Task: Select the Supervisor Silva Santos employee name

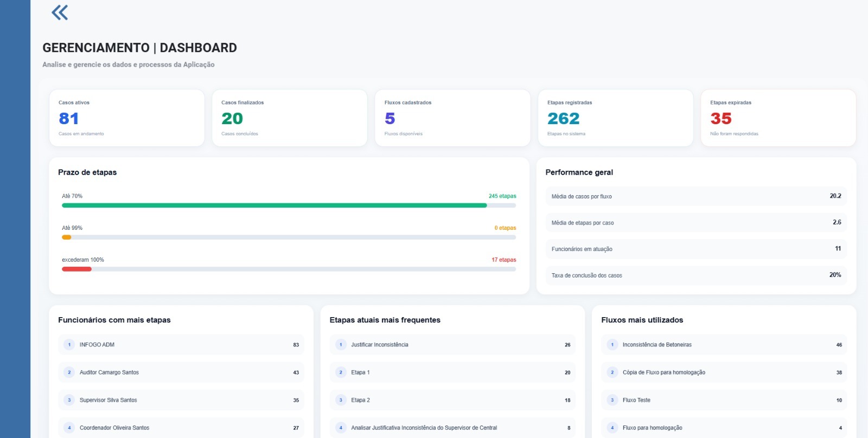Action: 108,400
